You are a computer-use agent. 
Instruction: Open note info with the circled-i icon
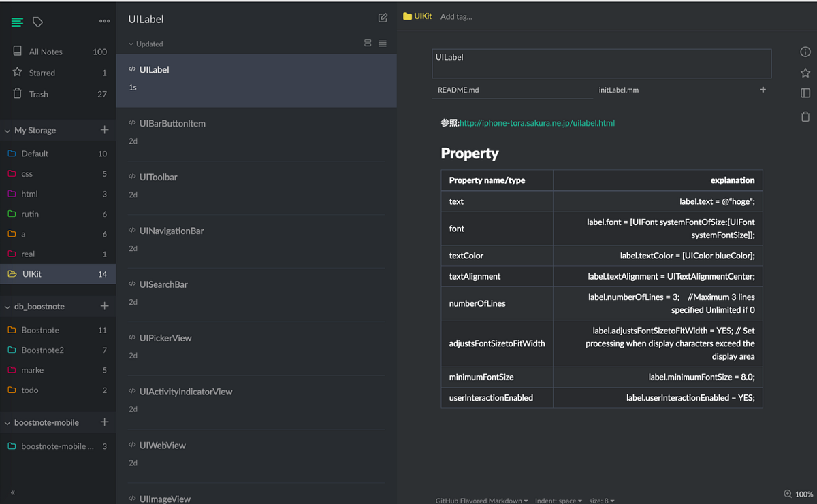805,52
